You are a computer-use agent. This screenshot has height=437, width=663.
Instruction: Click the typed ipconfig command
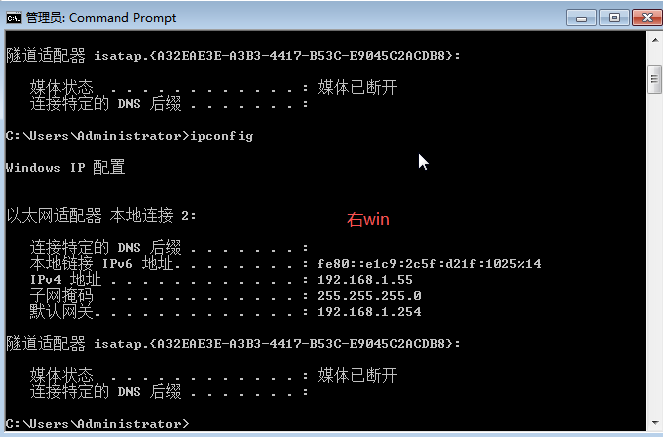[222, 136]
